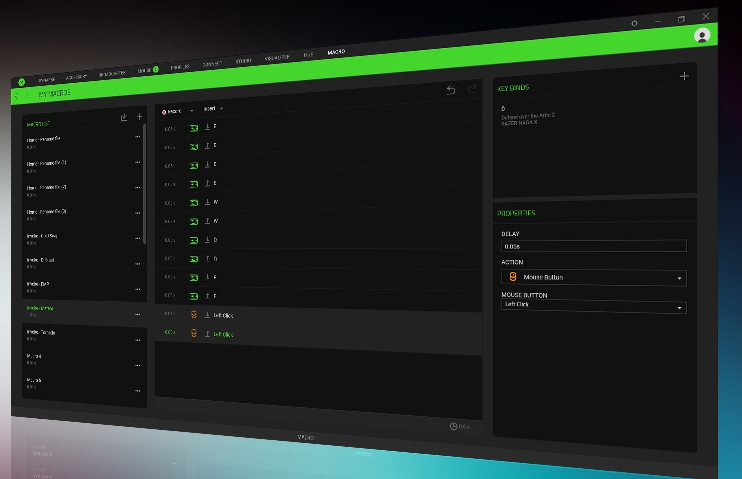
Task: Switch to the Mouse tab
Action: pos(146,71)
